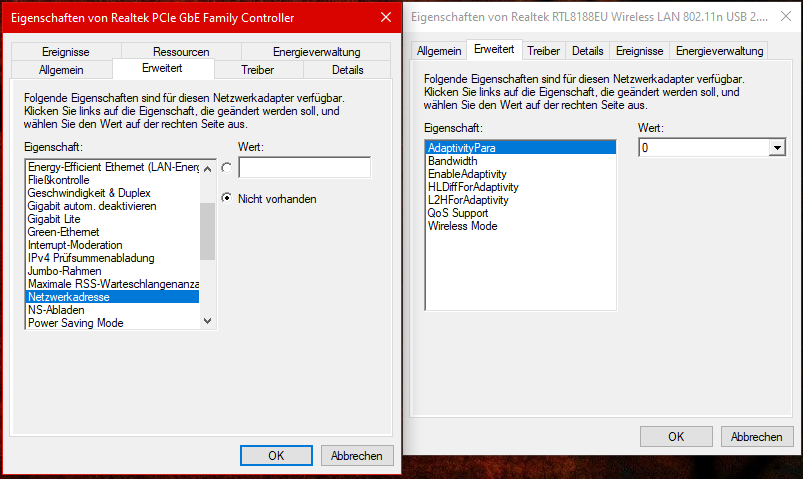Confirm with OK in Wireless LAN window
The height and width of the screenshot is (479, 803).
coord(676,436)
